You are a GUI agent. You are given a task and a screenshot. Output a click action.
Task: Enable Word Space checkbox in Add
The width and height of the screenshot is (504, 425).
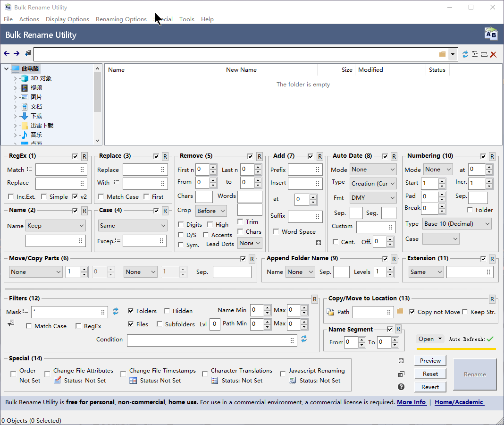click(276, 232)
